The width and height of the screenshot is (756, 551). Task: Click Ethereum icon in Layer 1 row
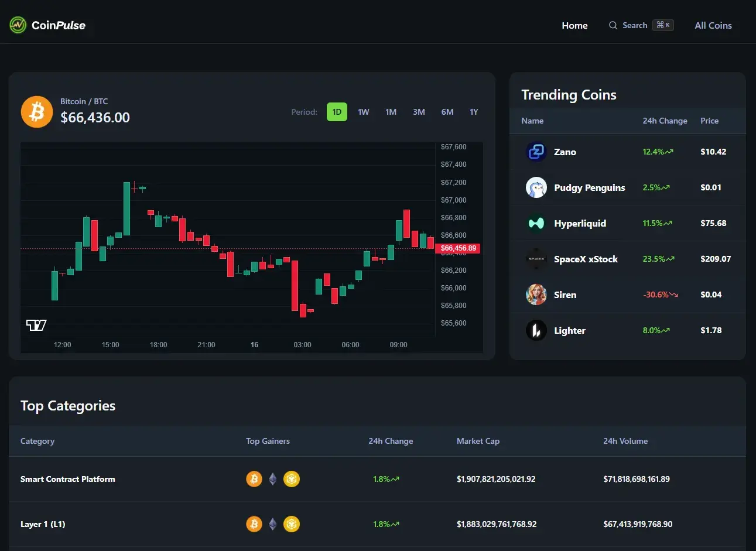click(x=273, y=524)
